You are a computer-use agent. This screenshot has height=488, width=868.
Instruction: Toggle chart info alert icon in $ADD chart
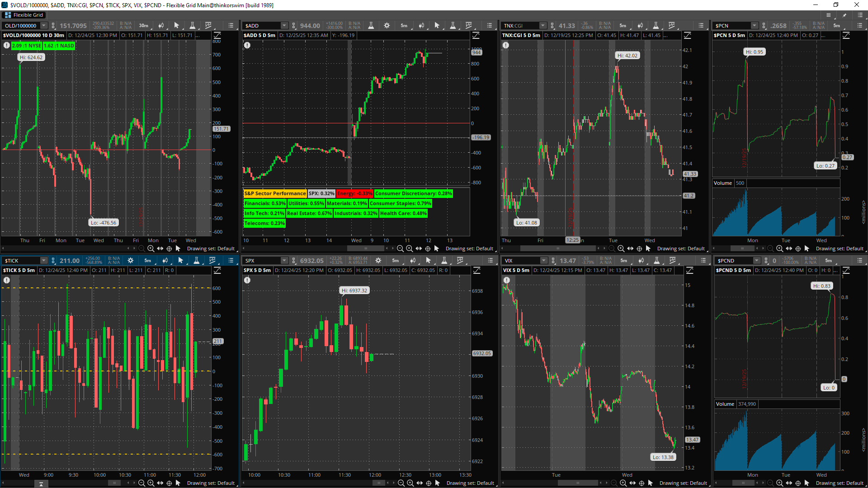(247, 45)
